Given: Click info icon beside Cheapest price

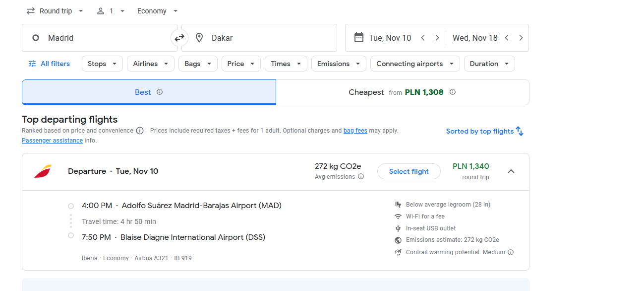Looking at the screenshot, I should coord(453,92).
